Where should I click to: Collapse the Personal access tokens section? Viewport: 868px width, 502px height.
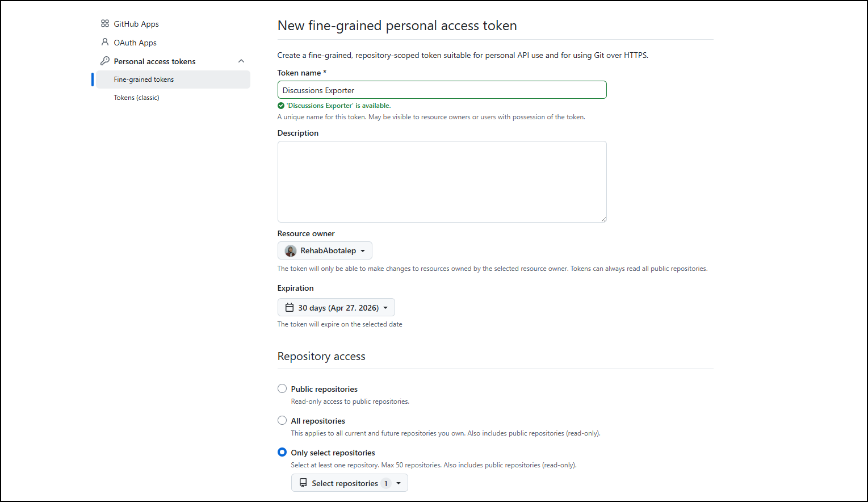click(x=241, y=61)
